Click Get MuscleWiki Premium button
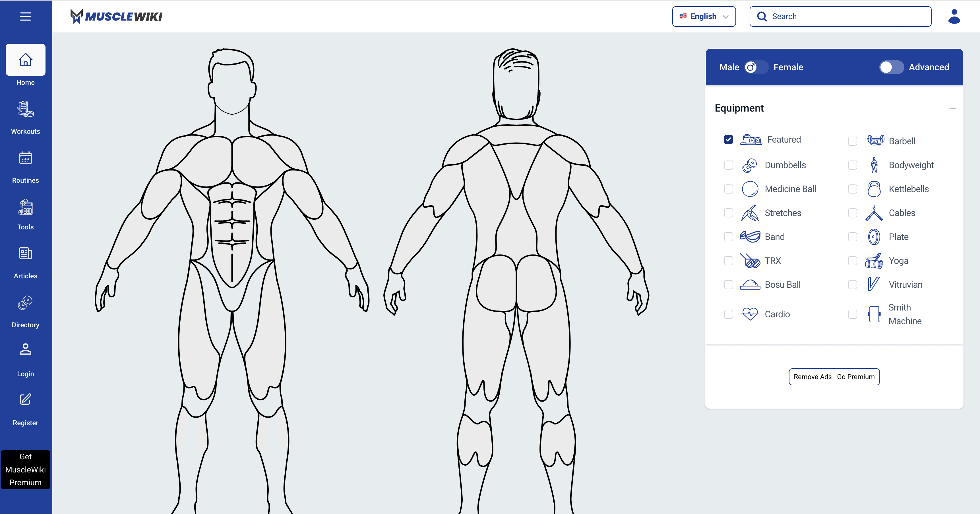 tap(26, 469)
